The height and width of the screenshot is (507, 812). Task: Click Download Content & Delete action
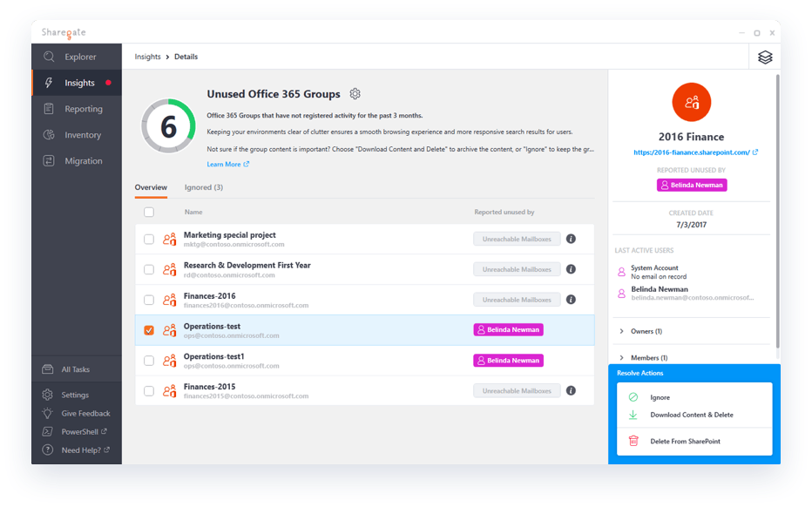[x=692, y=415]
